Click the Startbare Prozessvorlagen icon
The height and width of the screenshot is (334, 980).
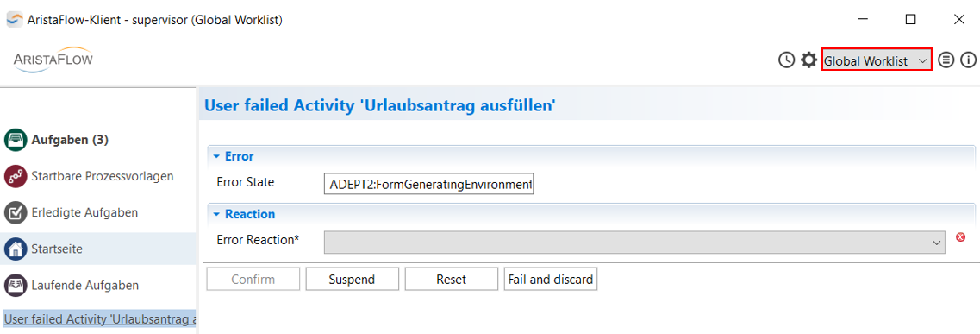[x=15, y=176]
